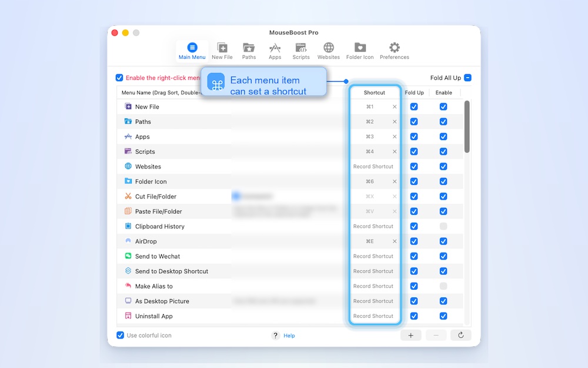Click the plus add item button
This screenshot has height=368, width=588.
[x=410, y=336]
